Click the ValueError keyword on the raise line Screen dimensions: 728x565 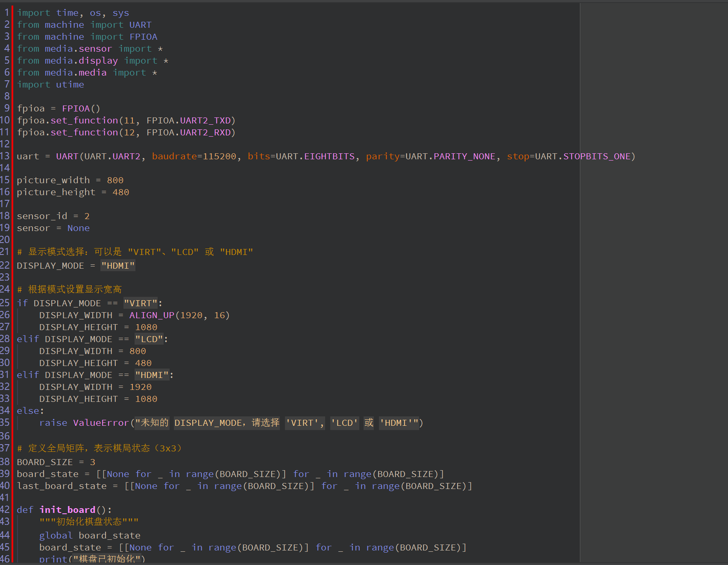tap(101, 423)
